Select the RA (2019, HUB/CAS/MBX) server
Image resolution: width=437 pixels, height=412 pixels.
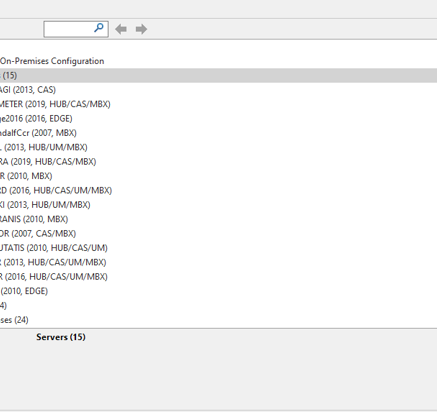(48, 161)
